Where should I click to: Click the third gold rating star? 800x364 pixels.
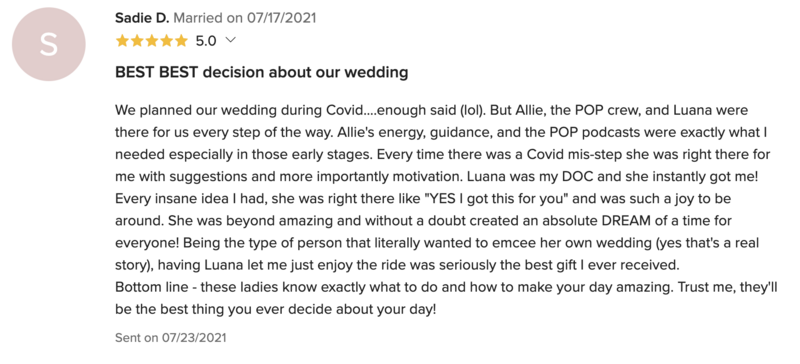152,41
